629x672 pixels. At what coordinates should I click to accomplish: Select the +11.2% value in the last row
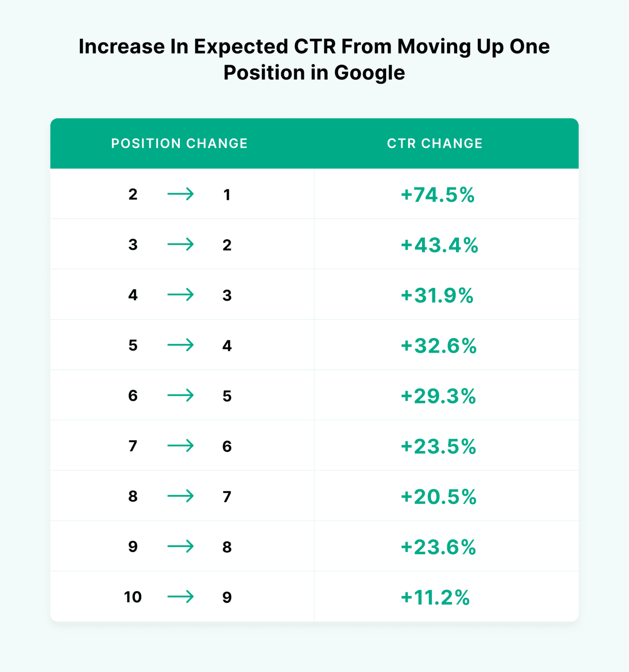[x=435, y=597]
